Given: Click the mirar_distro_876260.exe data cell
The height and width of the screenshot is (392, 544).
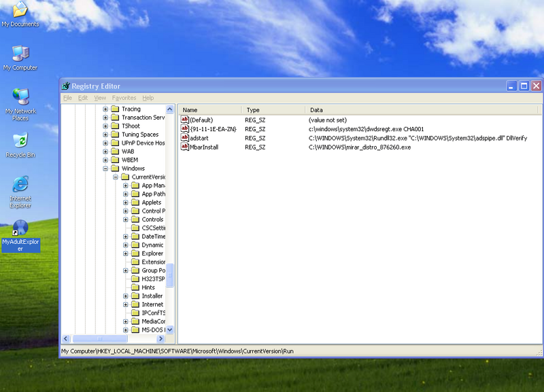Looking at the screenshot, I should 360,147.
